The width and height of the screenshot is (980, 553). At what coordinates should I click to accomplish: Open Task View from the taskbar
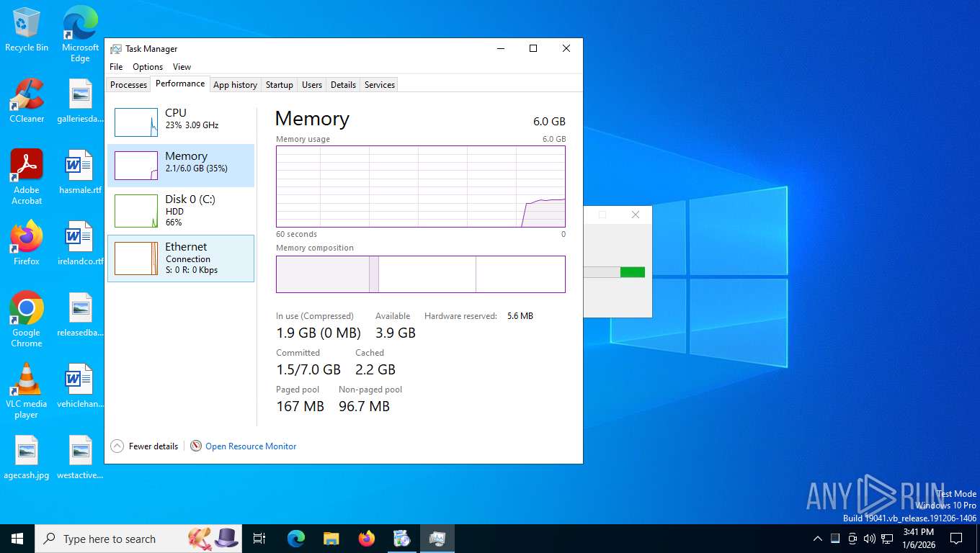tap(259, 539)
